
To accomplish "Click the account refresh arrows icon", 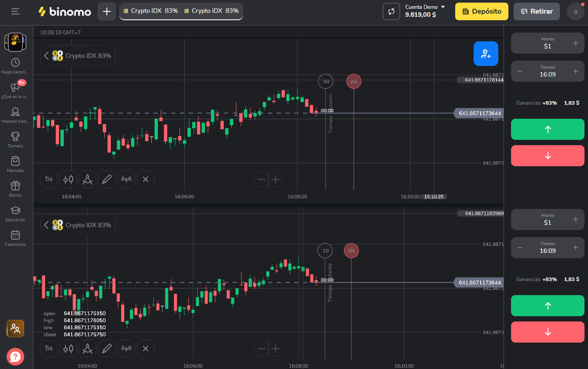I will [391, 11].
